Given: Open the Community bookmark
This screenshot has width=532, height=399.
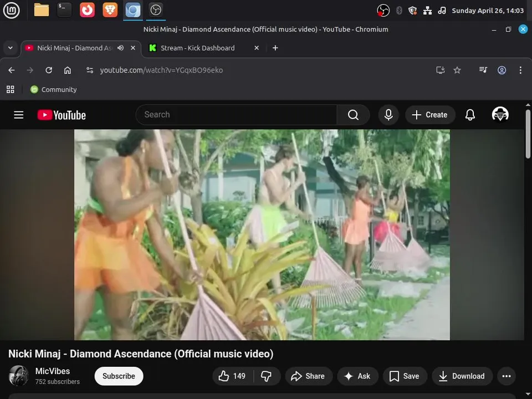Looking at the screenshot, I should 54,90.
